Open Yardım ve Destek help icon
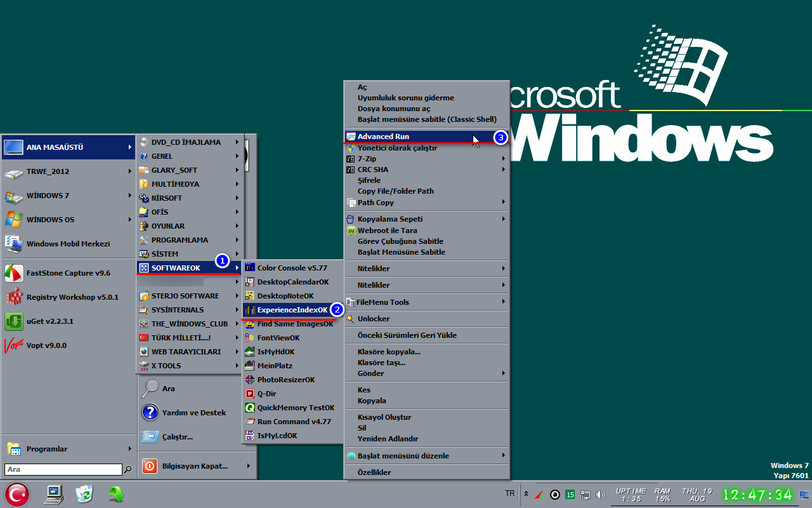812x508 pixels. 150,413
